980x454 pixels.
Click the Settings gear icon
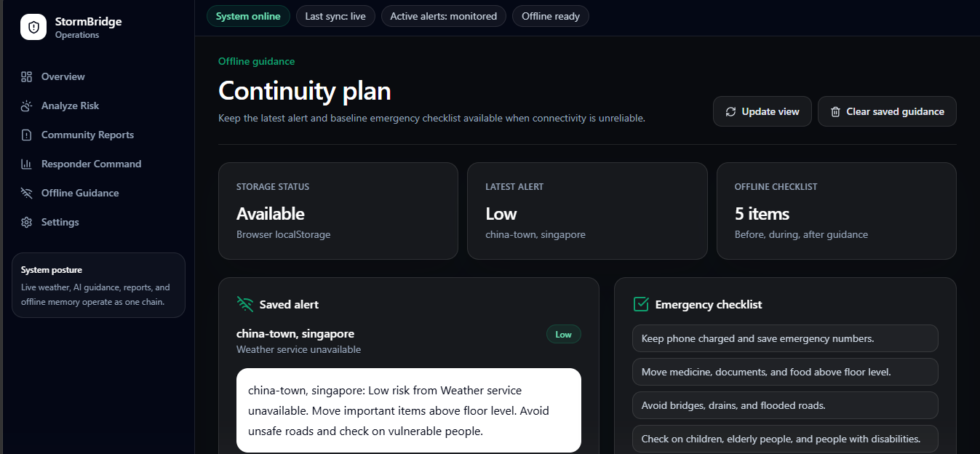coord(27,222)
